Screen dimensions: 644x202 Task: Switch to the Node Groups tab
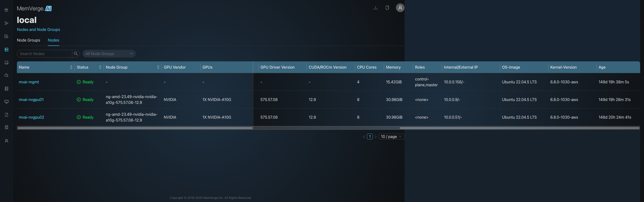click(29, 40)
